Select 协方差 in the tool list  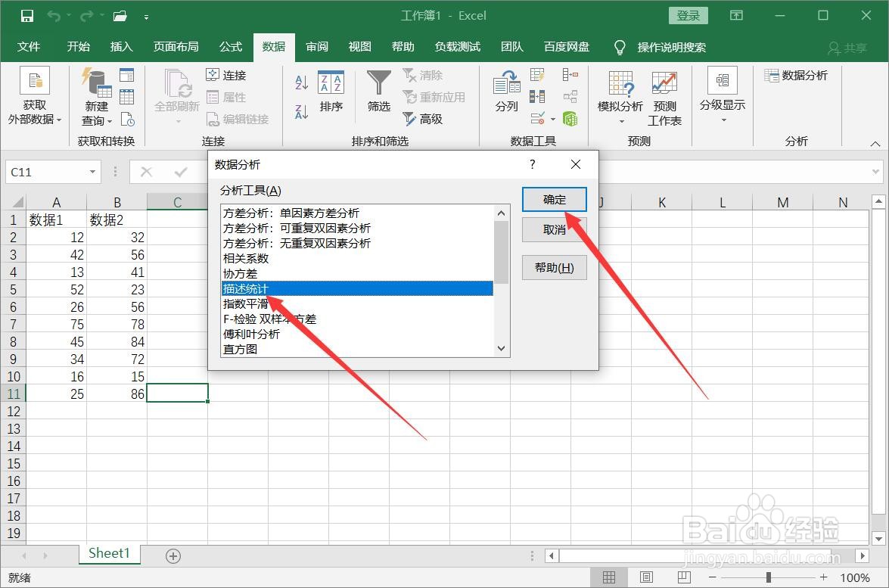tap(357, 274)
